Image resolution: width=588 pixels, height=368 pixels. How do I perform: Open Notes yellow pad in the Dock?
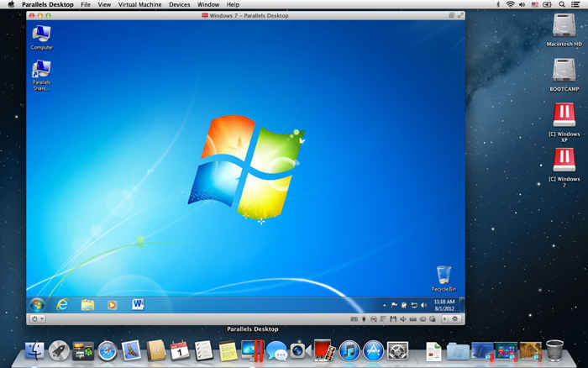pos(228,351)
